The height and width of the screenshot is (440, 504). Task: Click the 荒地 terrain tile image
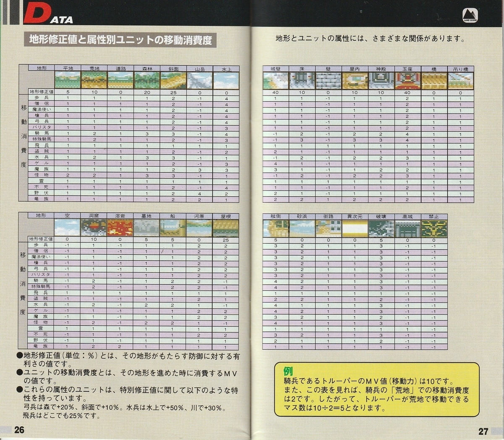[x=94, y=80]
